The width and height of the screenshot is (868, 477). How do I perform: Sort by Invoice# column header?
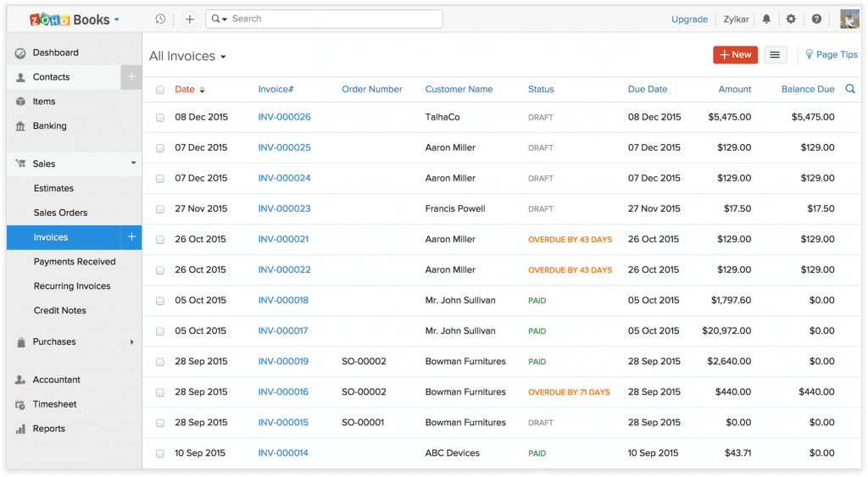[x=275, y=89]
